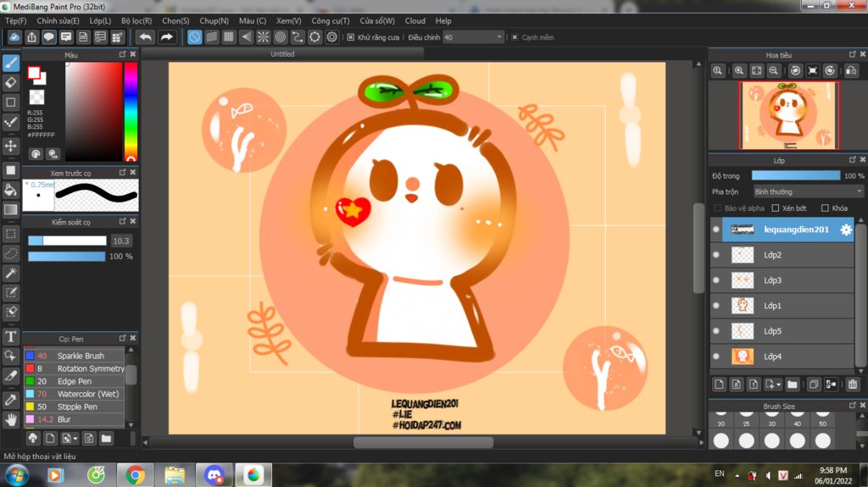Screen dimensions: 868x487
Task: Open the add layer dropdown arrow
Action: 778,384
